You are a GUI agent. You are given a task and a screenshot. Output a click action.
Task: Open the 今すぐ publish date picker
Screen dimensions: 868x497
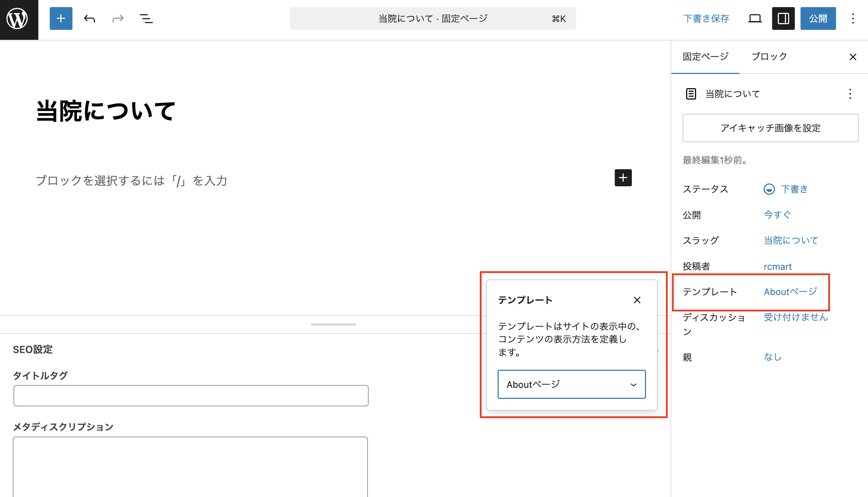click(777, 215)
